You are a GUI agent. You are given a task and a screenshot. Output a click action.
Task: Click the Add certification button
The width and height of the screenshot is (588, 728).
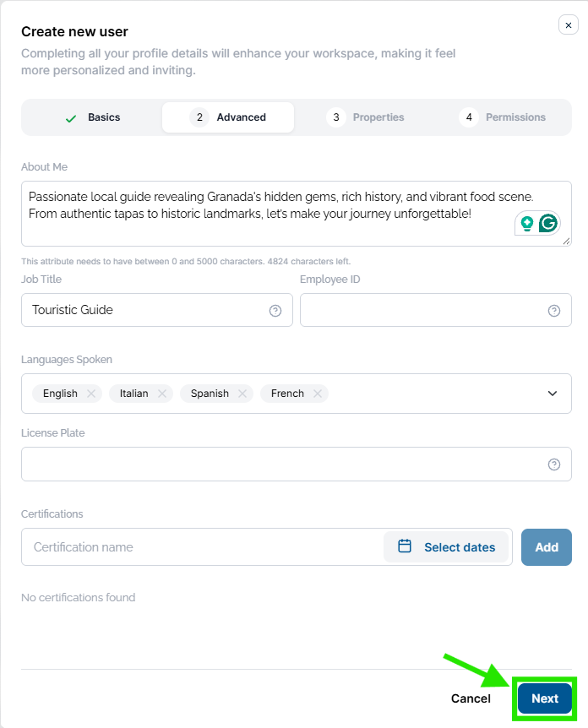coord(547,547)
